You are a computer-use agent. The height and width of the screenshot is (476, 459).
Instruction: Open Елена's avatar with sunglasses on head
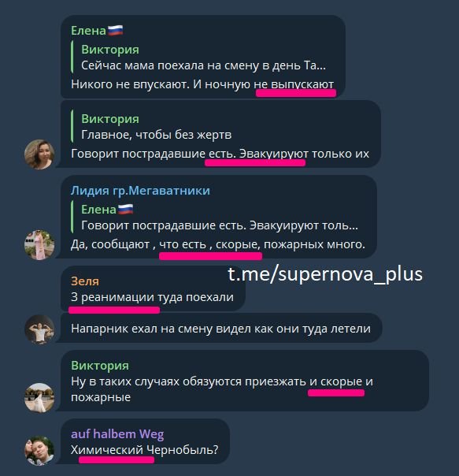[39, 154]
